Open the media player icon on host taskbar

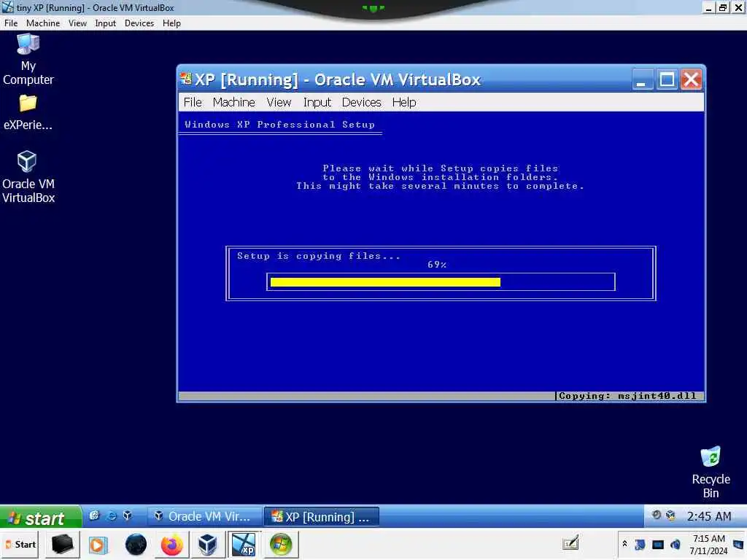pos(98,544)
